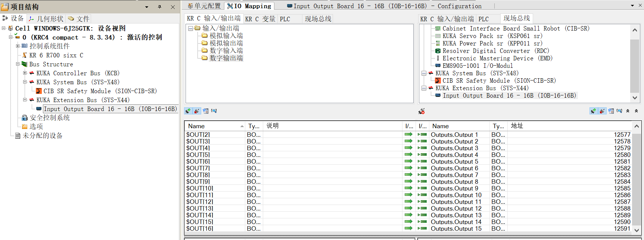Click the fieldbus tree scrollbar down arrow

(635, 98)
